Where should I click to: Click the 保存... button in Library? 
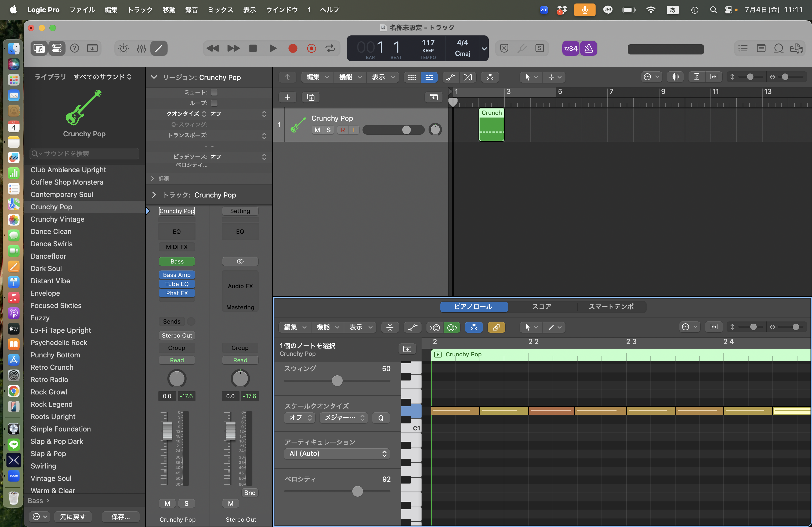pos(121,517)
